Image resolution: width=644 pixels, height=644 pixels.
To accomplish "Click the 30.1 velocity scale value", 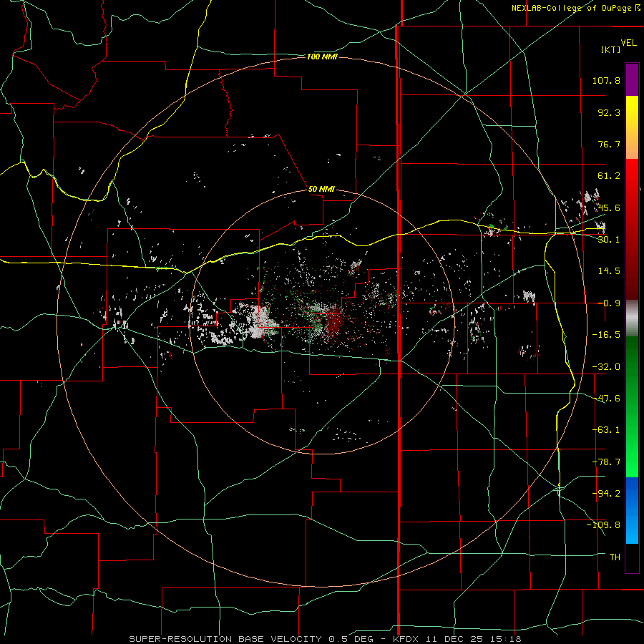I will point(609,240).
